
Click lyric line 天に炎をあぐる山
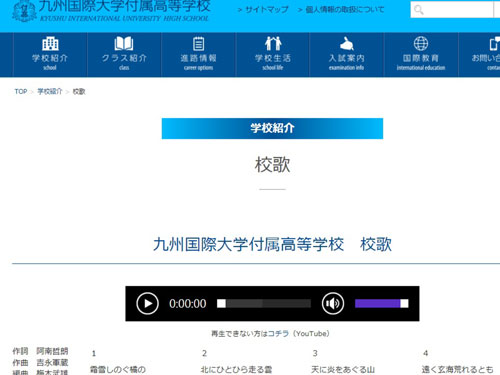click(x=343, y=369)
